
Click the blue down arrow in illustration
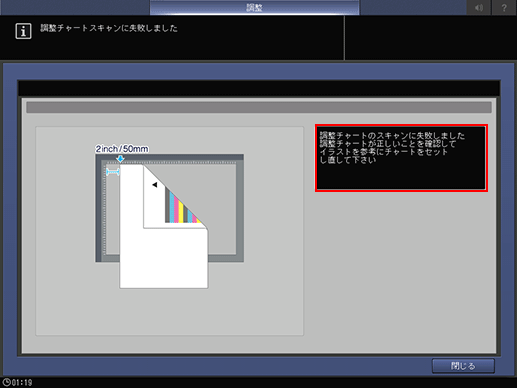tap(120, 159)
